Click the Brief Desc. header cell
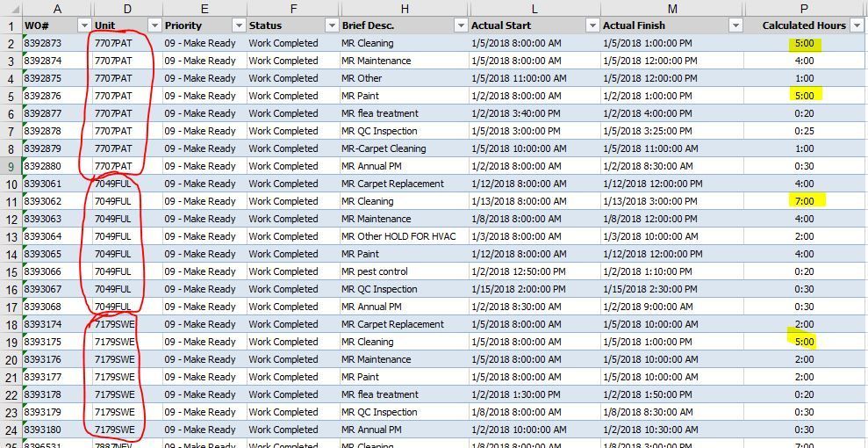The height and width of the screenshot is (448, 868). click(x=405, y=25)
